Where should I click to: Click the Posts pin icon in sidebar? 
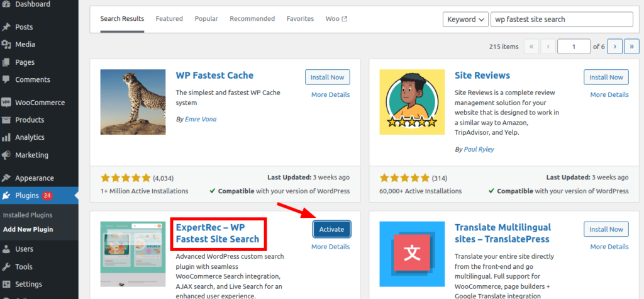pyautogui.click(x=6, y=27)
